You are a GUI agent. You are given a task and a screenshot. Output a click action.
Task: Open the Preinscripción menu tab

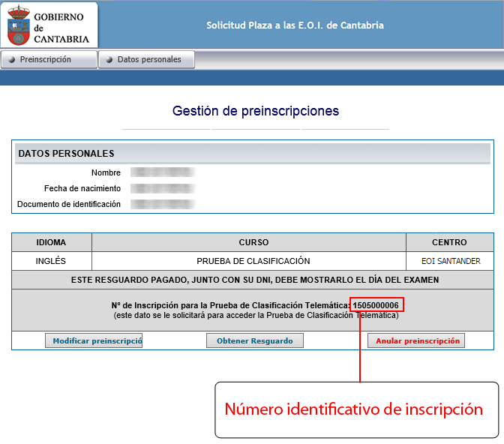[x=49, y=59]
